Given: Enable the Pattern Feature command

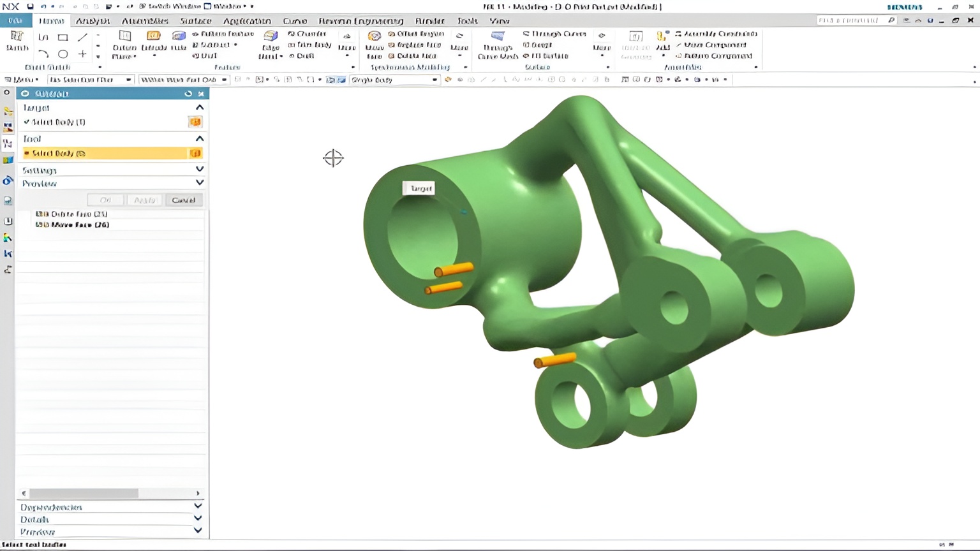Looking at the screenshot, I should pyautogui.click(x=223, y=34).
